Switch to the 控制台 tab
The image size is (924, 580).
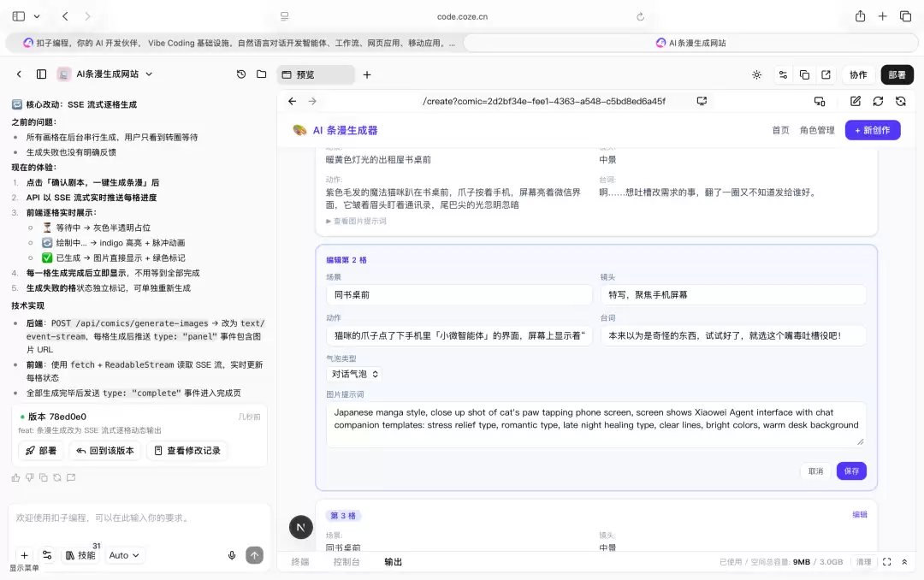[346, 562]
